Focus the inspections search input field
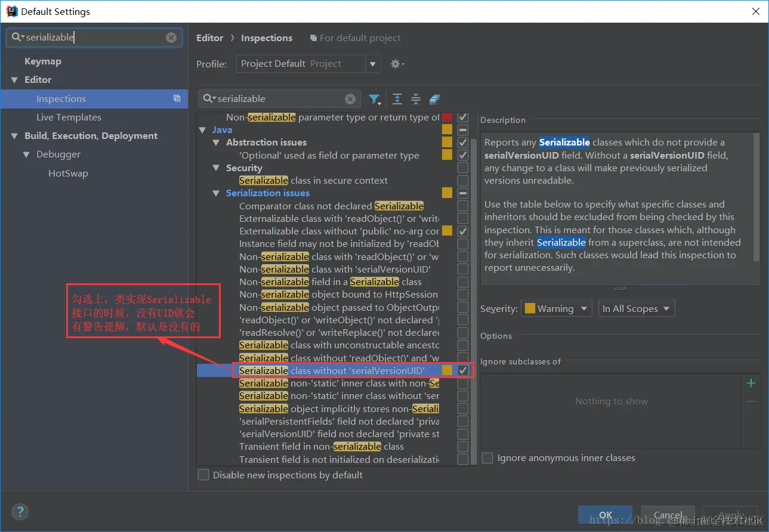Viewport: 769px width, 532px height. tap(280, 99)
